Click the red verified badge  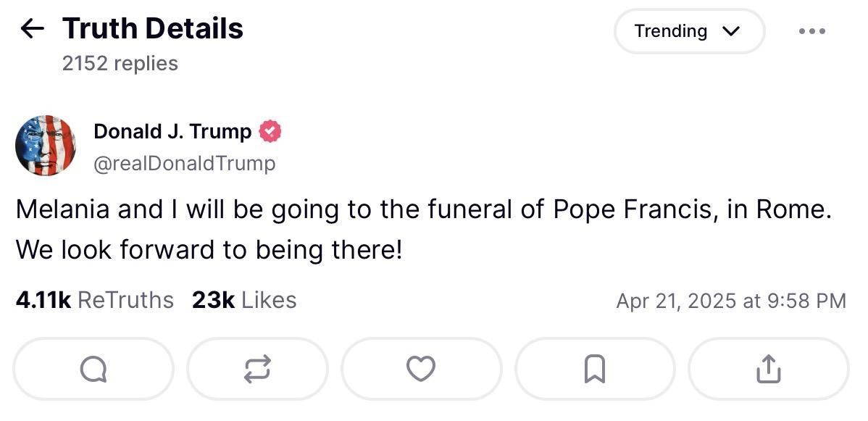270,131
